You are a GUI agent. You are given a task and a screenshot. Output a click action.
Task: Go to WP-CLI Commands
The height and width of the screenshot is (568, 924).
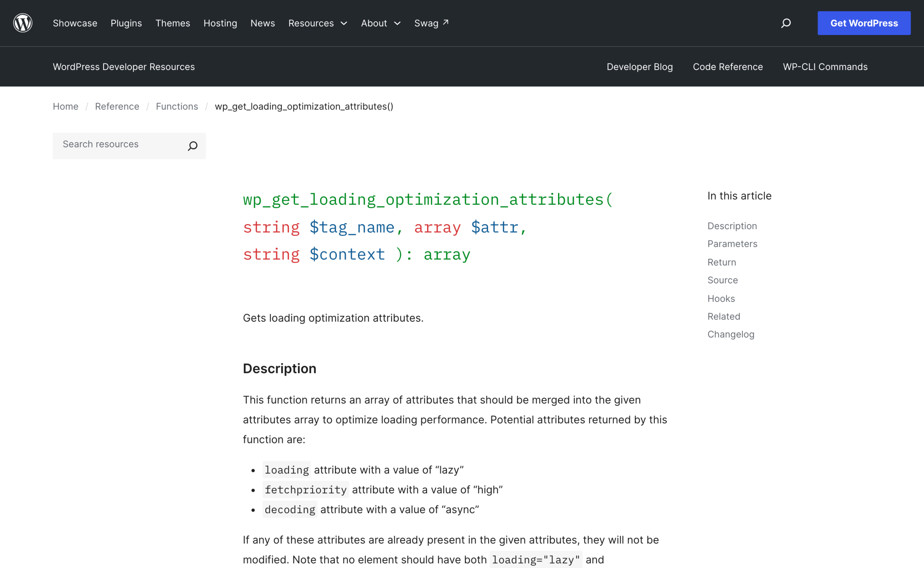[825, 67]
